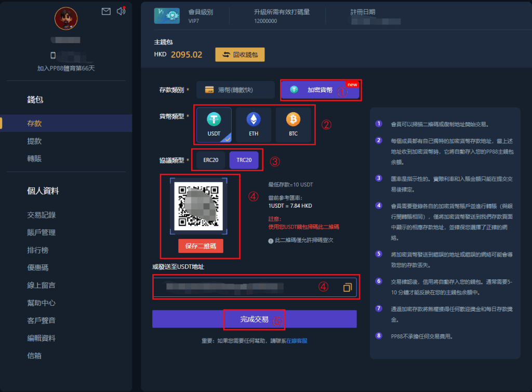Screen dimensions: 532x392
Task: Open 幫助中心 in the sidebar
Action: 42,303
